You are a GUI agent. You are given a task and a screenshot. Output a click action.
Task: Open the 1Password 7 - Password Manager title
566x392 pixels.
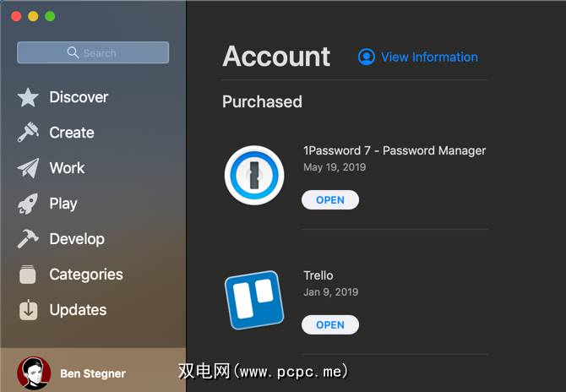(x=395, y=150)
